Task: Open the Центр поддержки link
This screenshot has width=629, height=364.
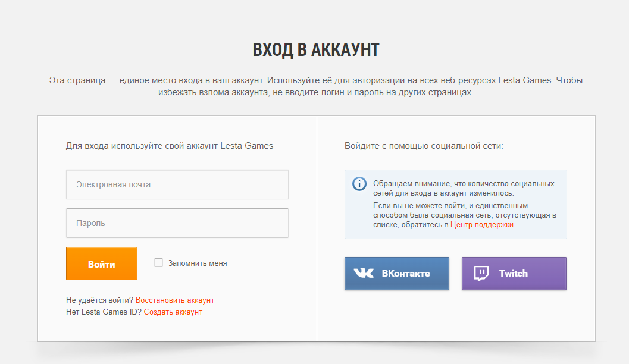Action: (x=482, y=225)
